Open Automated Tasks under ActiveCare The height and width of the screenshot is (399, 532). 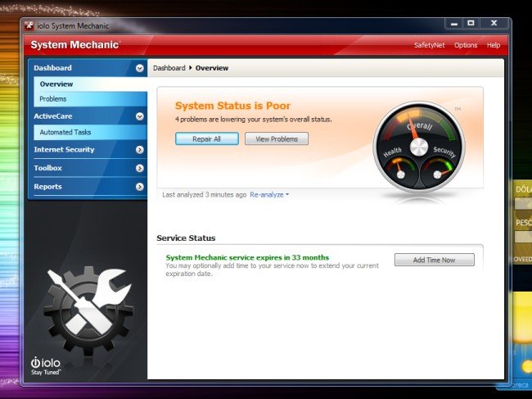coord(90,132)
